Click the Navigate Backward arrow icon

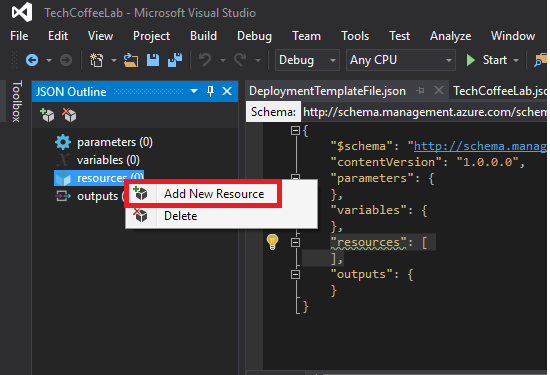click(x=32, y=60)
